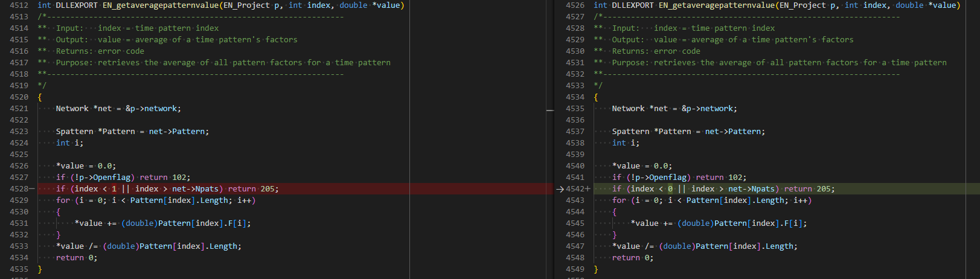Click line number 4547 in the right pane
The width and height of the screenshot is (980, 279).
click(x=575, y=246)
